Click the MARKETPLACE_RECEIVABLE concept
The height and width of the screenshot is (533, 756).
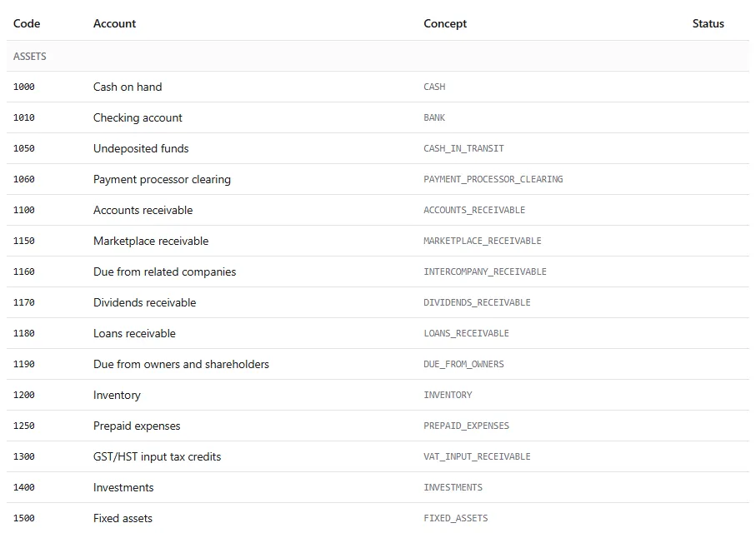pos(482,241)
